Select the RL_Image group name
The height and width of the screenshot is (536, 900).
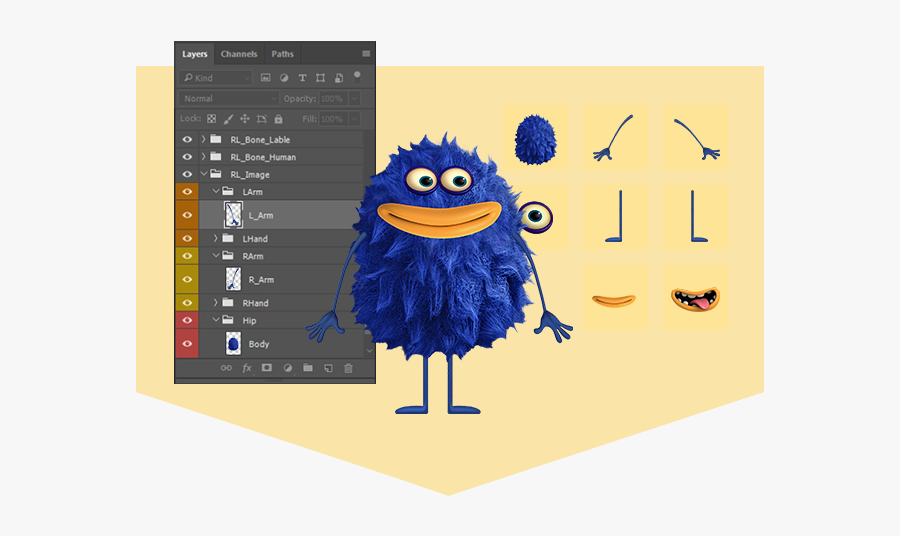click(250, 174)
